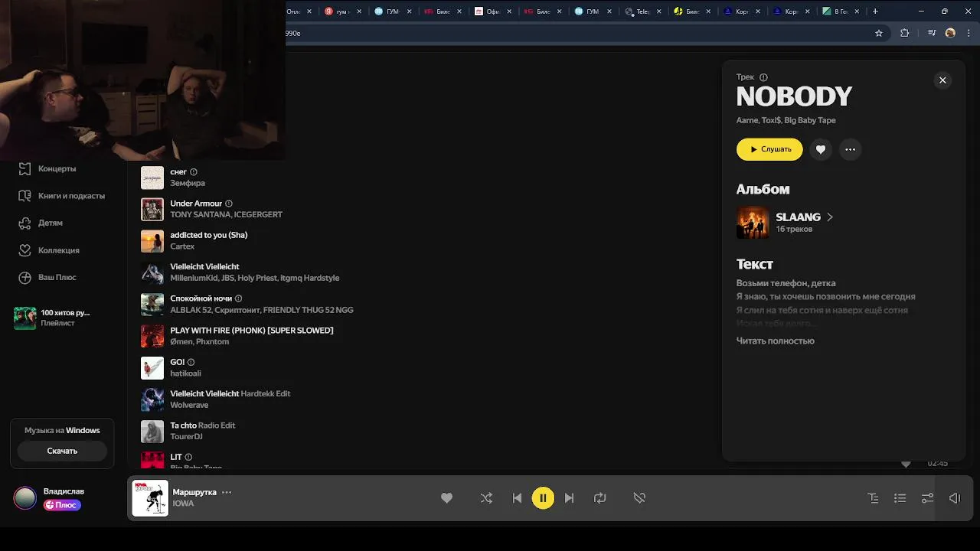Show info icon next to Трек label
980x551 pixels.
point(763,77)
